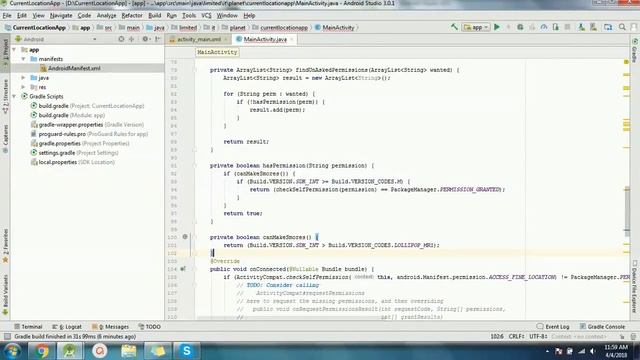This screenshot has width=640, height=360.
Task: Open the Android Profiler gauge icon
Action: coord(544,27)
